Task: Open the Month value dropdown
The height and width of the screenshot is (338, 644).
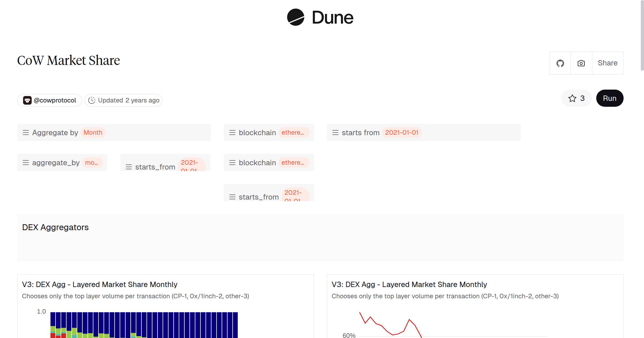Action: point(93,133)
